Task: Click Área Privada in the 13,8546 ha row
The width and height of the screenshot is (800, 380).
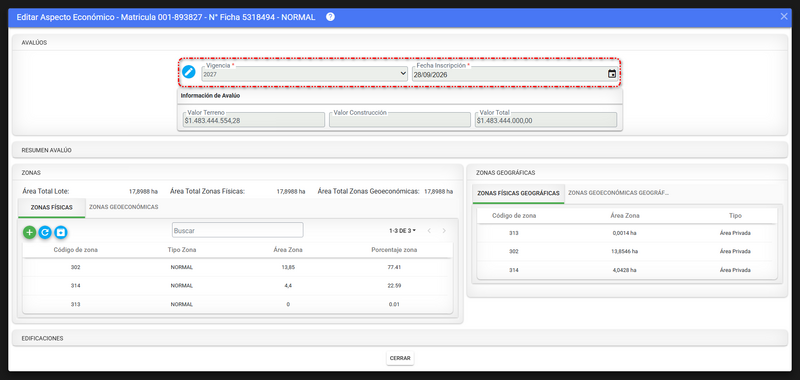Action: [735, 251]
